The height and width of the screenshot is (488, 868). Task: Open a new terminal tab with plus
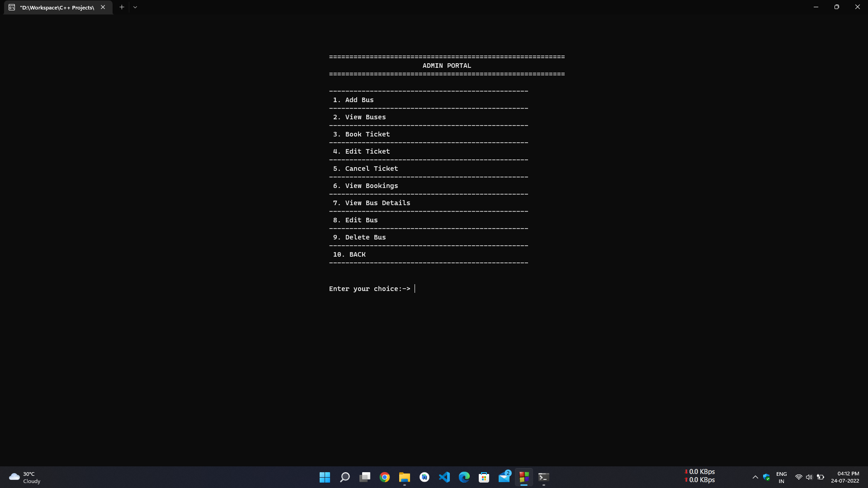(122, 7)
